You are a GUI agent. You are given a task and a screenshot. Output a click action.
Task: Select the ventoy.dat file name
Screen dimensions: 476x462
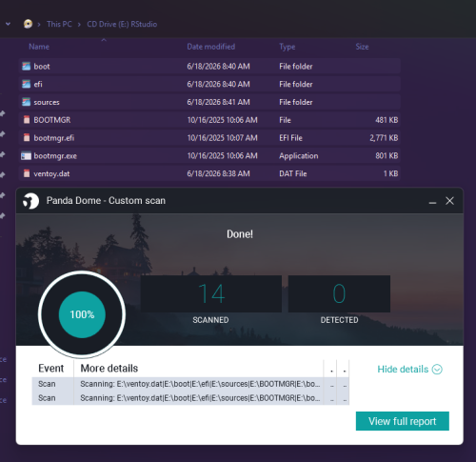pyautogui.click(x=51, y=173)
